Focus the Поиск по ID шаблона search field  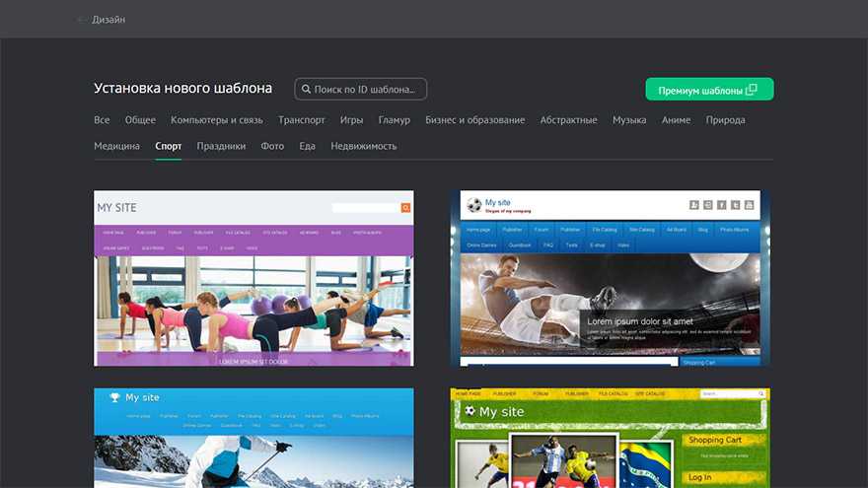point(365,90)
